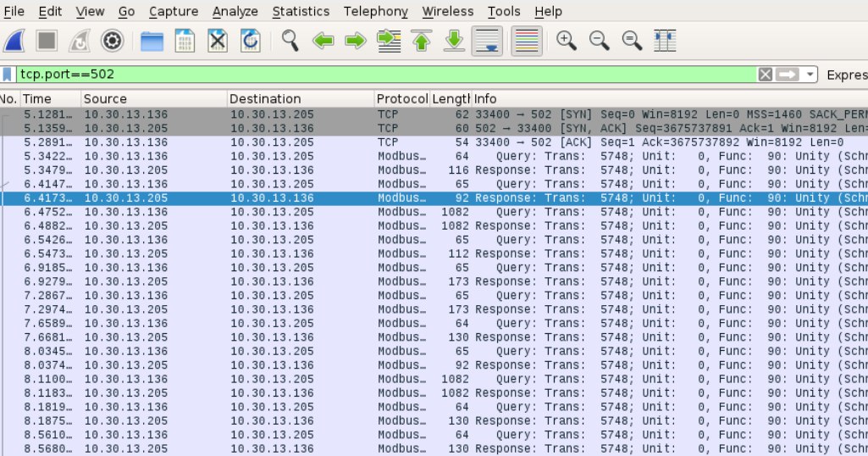
Task: Sort packets by Length column
Action: click(x=451, y=98)
